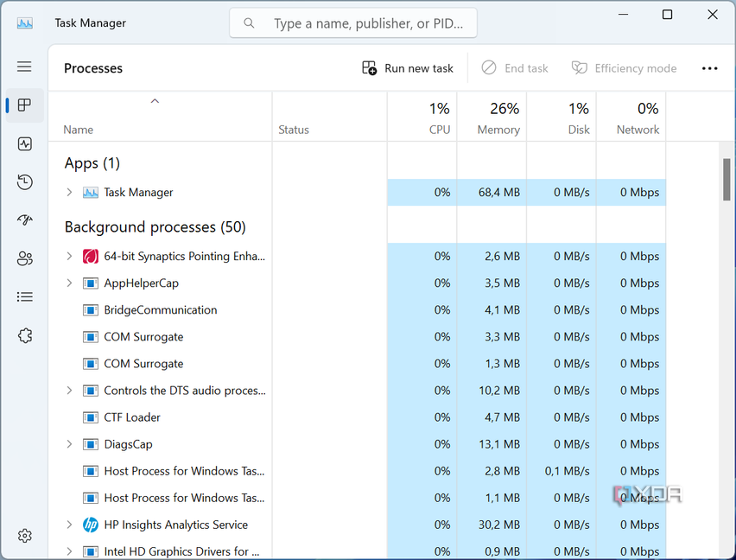Sort by Memory usage column

(492, 118)
